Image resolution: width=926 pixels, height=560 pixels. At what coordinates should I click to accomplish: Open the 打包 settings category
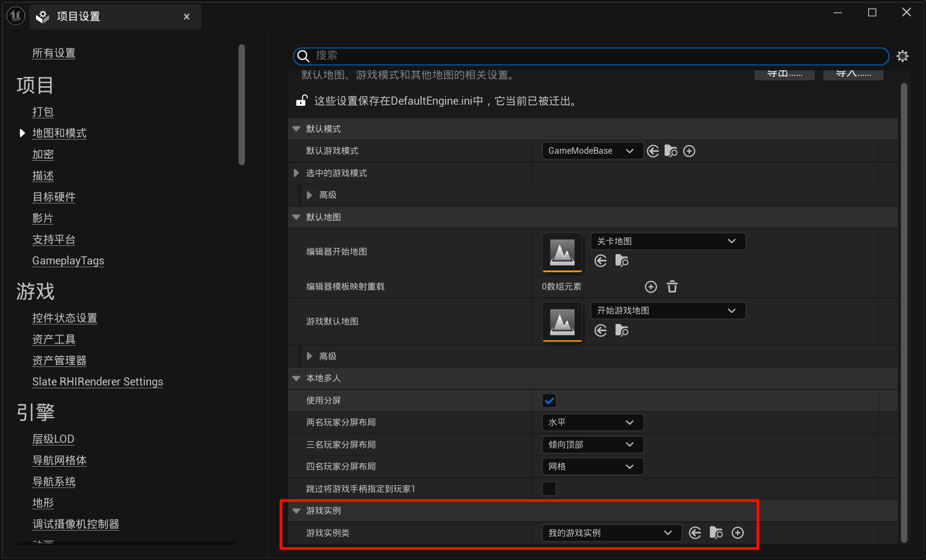tap(43, 112)
